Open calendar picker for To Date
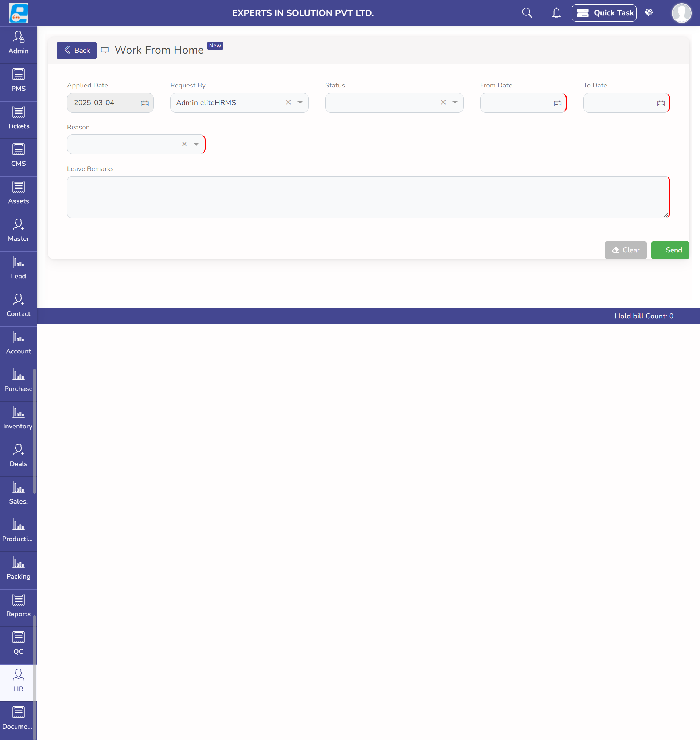Image resolution: width=700 pixels, height=740 pixels. (661, 103)
